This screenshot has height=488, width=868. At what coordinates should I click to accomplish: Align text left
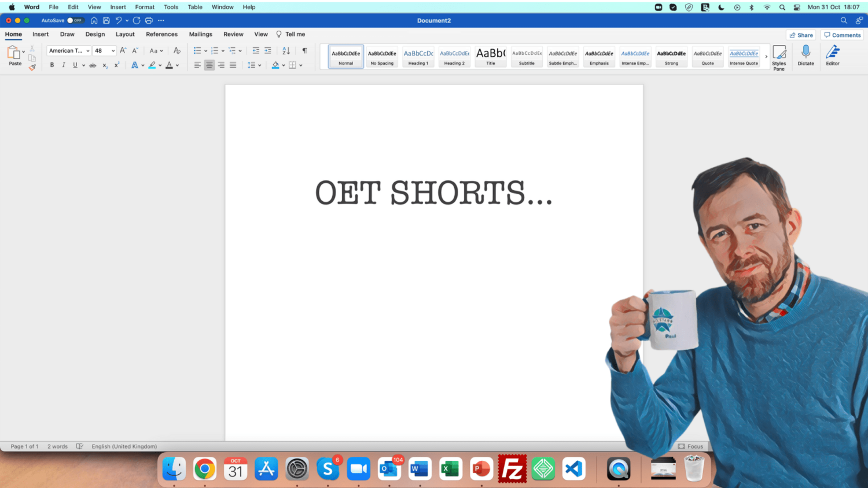pos(197,65)
